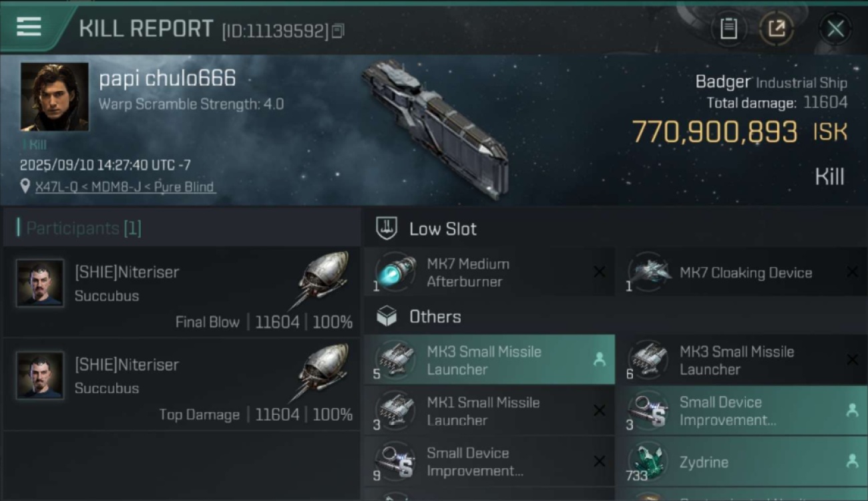Select the highlighted Small Device Improvement row
The height and width of the screenshot is (501, 868).
[x=741, y=411]
